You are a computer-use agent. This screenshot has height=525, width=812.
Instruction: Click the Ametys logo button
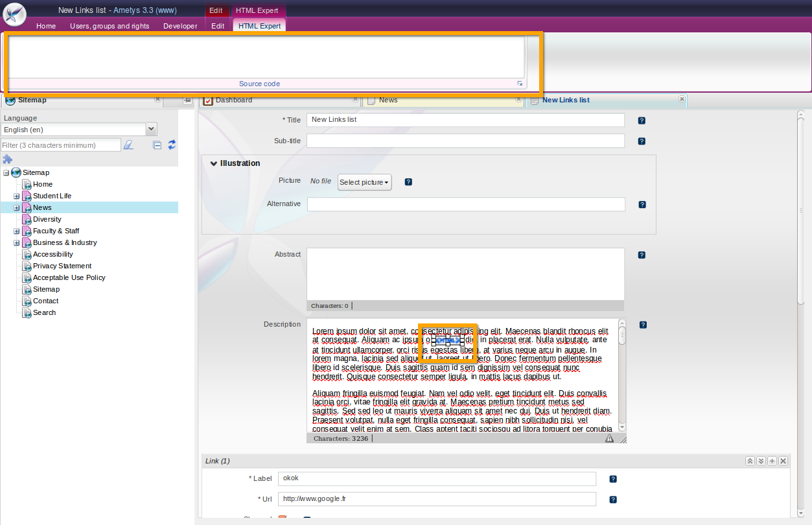14,14
